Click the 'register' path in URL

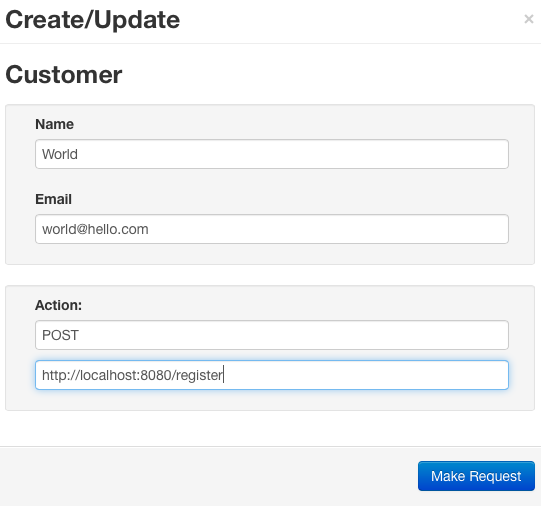(x=199, y=376)
